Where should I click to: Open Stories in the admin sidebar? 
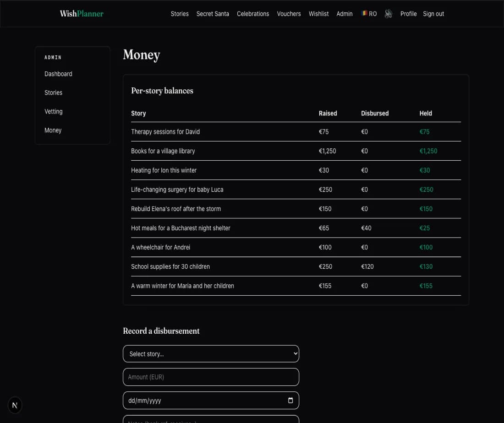tap(53, 92)
